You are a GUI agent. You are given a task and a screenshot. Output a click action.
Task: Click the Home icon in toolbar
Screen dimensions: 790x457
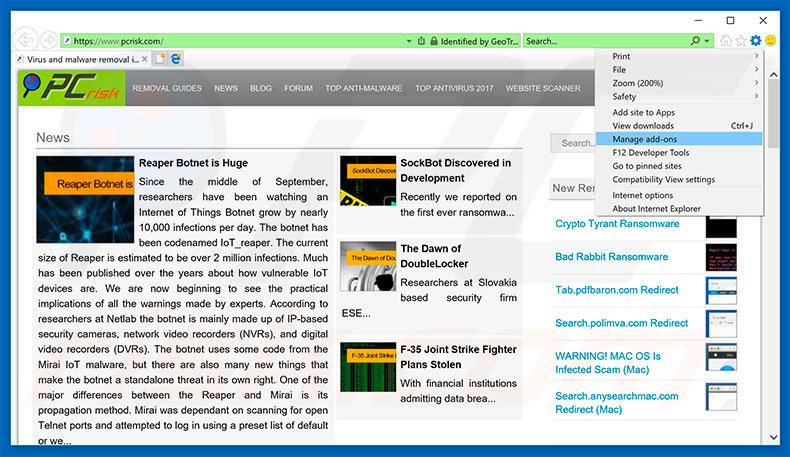tap(726, 40)
